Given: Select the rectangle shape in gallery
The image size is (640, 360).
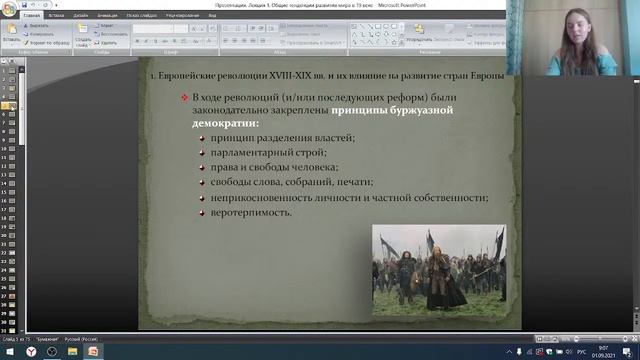Looking at the screenshot, I should [378, 27].
